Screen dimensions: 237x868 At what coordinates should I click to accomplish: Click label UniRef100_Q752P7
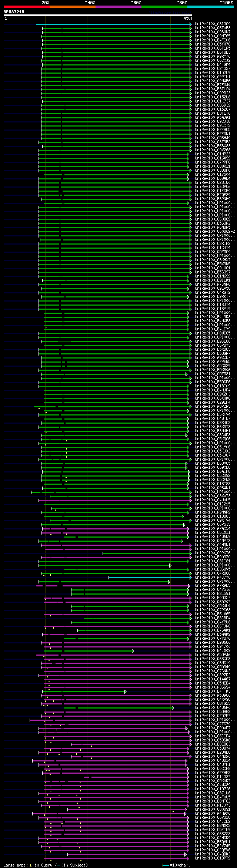pyautogui.click(x=213, y=716)
